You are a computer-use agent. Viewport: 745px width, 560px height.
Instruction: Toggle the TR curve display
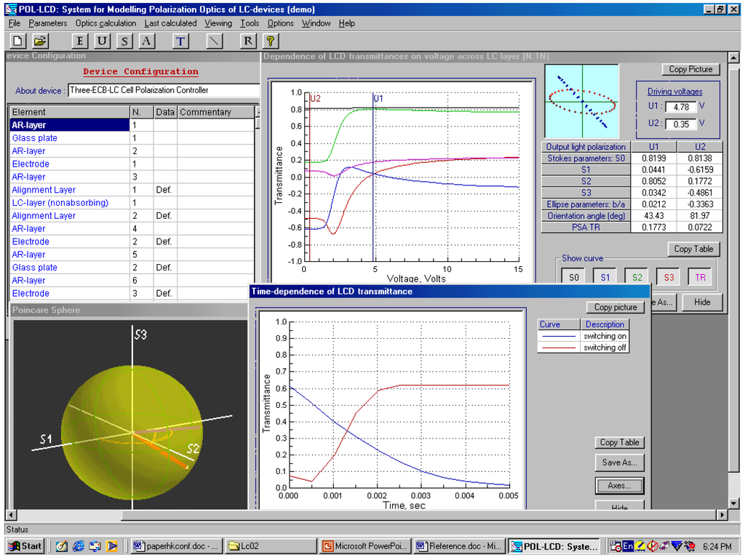(700, 277)
